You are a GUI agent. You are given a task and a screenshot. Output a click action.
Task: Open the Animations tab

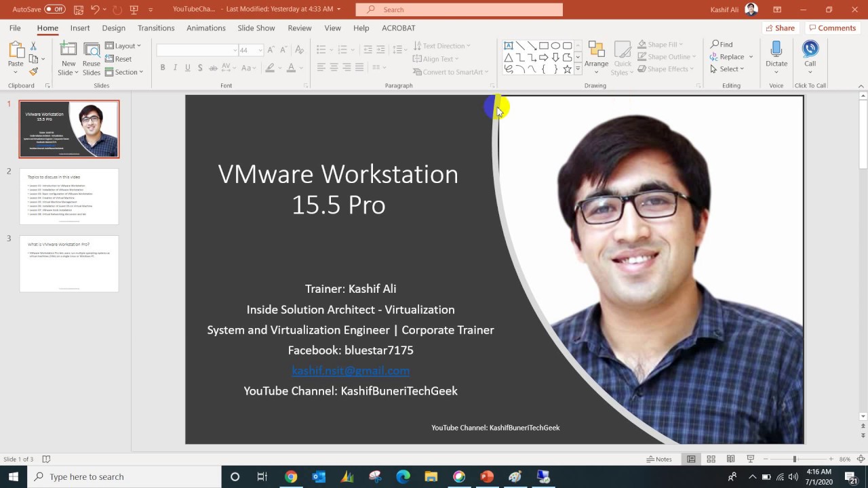[206, 28]
